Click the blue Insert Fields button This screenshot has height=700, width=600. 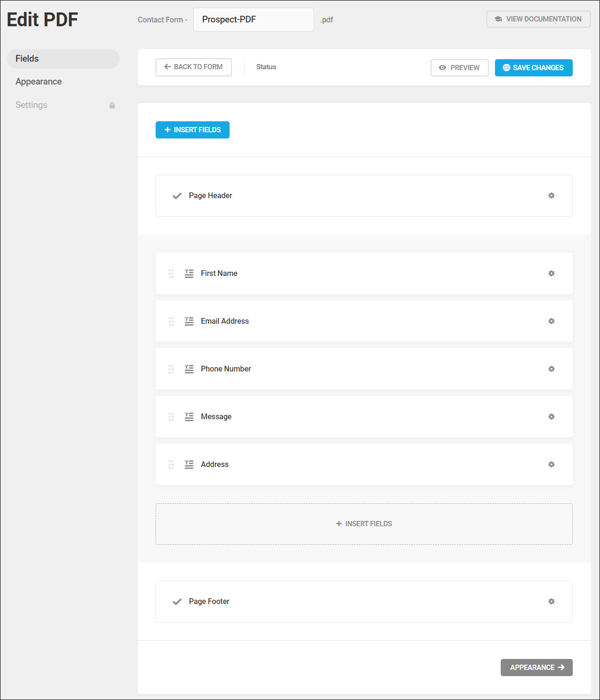pyautogui.click(x=192, y=130)
